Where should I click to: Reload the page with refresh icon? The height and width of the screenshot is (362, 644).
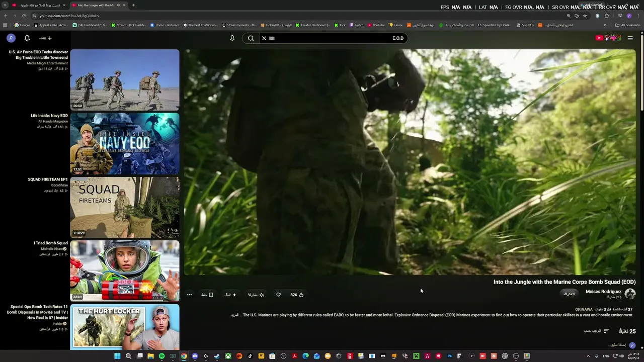click(x=24, y=16)
